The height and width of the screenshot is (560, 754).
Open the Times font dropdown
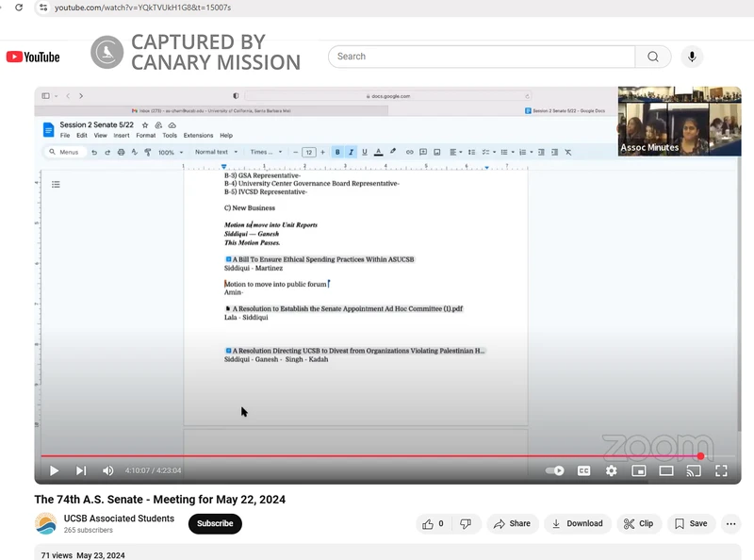[266, 152]
